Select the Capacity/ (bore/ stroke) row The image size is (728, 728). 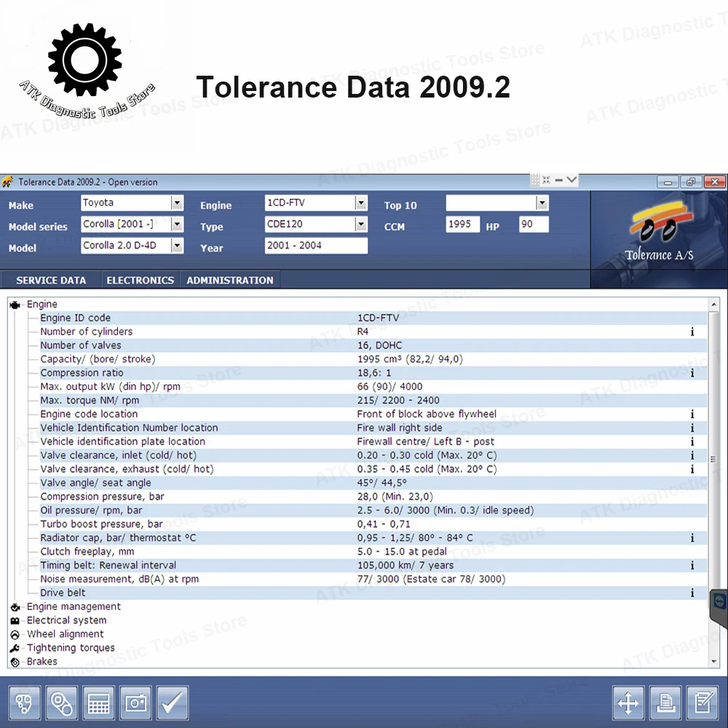pyautogui.click(x=373, y=359)
